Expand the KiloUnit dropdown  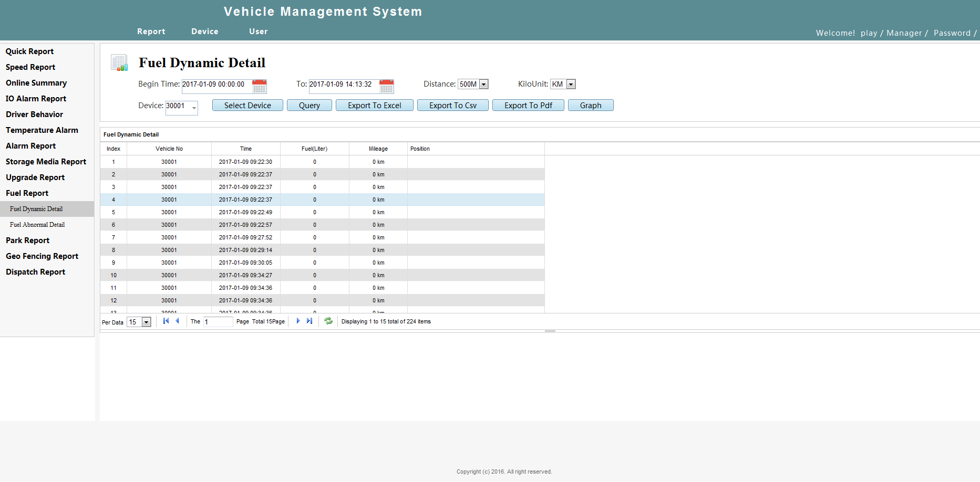click(571, 84)
